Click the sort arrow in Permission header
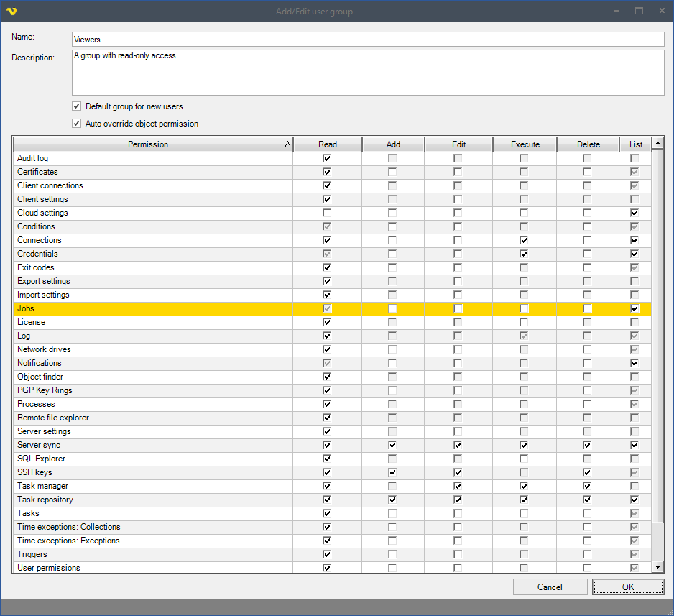Image resolution: width=674 pixels, height=616 pixels. pos(287,144)
